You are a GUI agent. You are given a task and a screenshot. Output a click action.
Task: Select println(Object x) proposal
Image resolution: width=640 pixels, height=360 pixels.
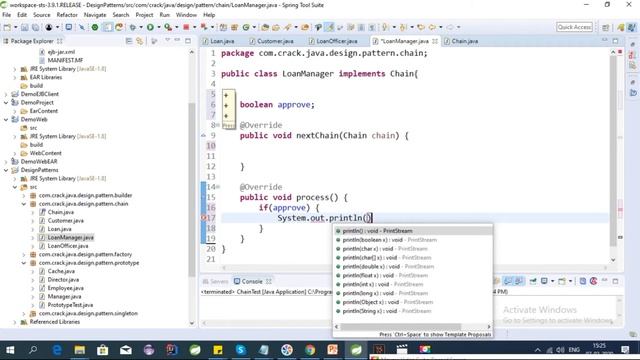413,302
